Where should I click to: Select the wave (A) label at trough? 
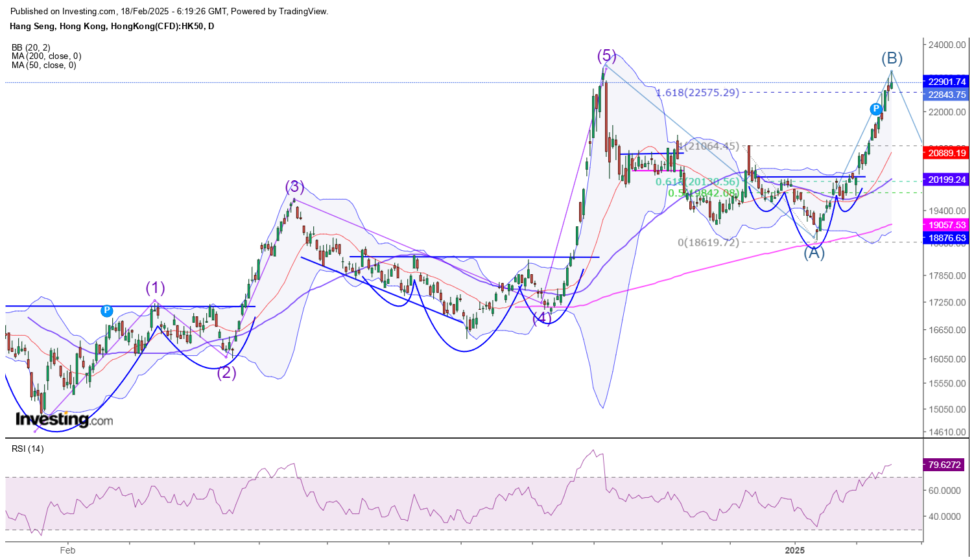[814, 253]
